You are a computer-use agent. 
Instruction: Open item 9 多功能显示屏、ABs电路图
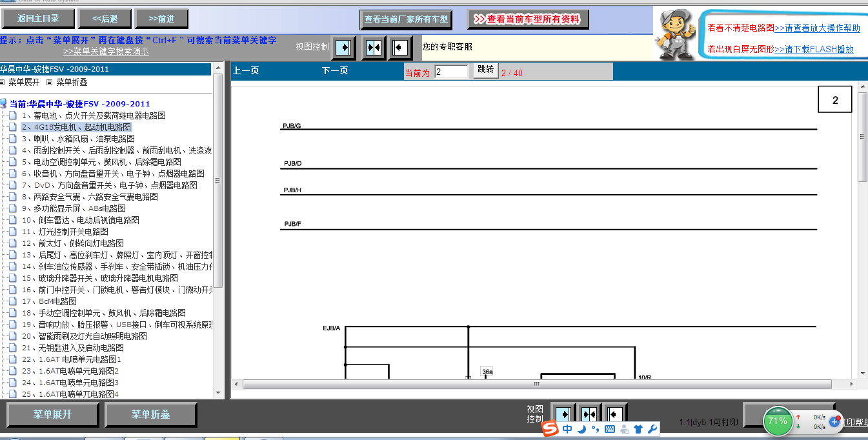[74, 208]
